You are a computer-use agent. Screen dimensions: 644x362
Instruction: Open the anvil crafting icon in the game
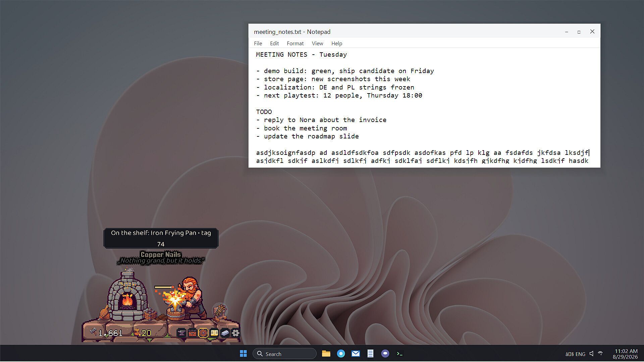[181, 333]
